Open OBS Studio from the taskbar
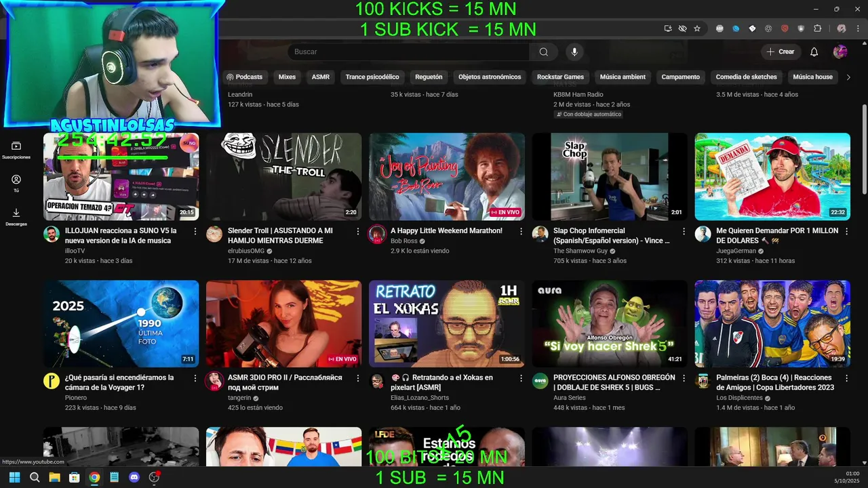The image size is (868, 488). pos(154,477)
